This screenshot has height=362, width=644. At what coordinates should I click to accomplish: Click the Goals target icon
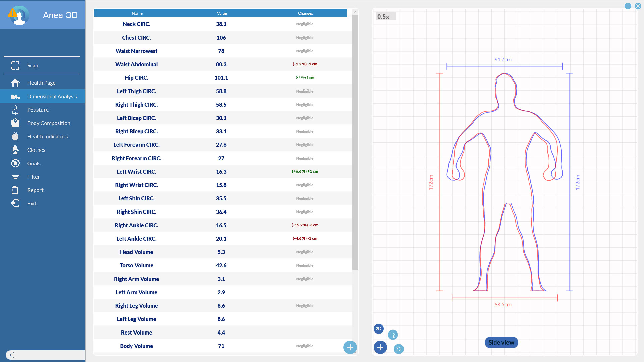click(x=15, y=163)
